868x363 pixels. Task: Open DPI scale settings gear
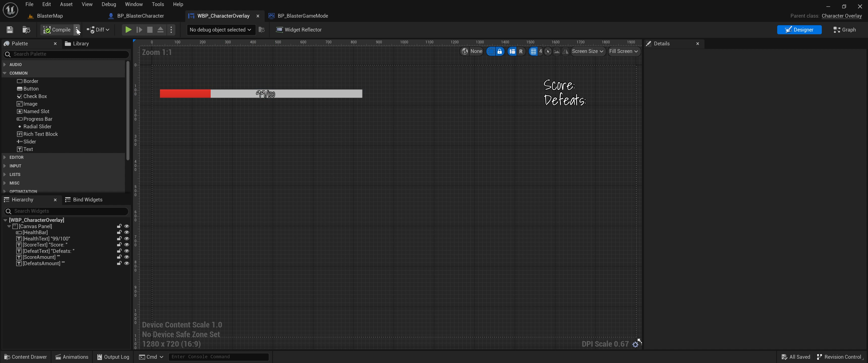tap(635, 344)
